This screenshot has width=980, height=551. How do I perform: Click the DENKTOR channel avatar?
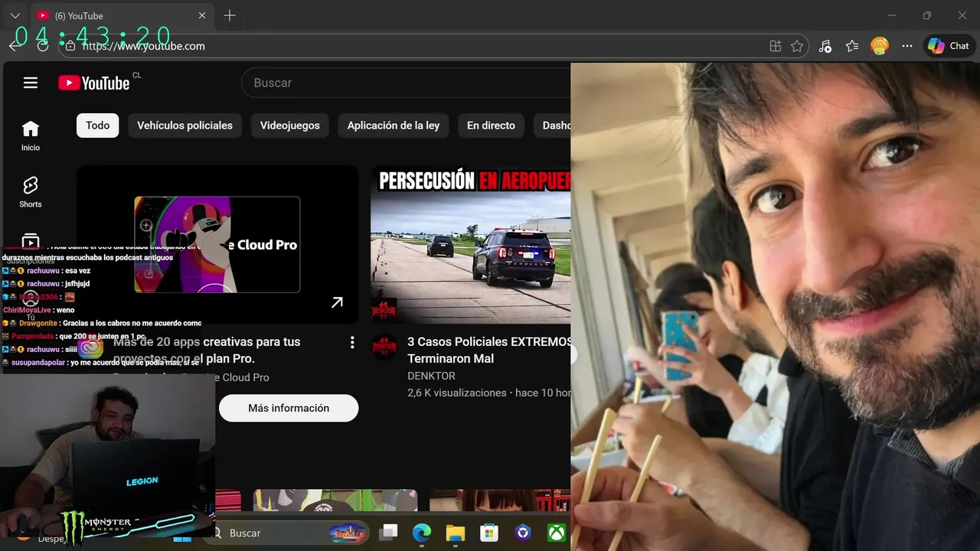pyautogui.click(x=384, y=346)
